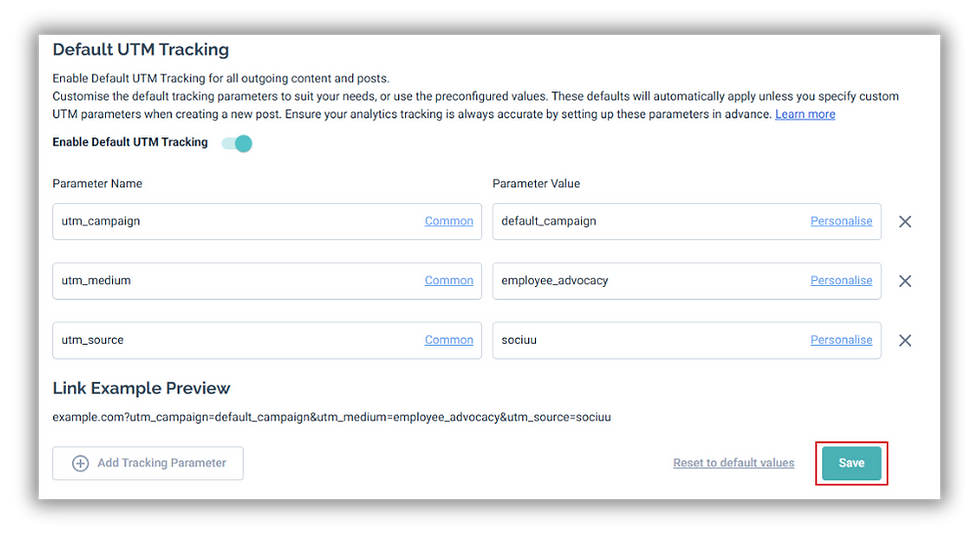This screenshot has height=534, width=980.
Task: Delete the utm_source parameter row
Action: coord(904,340)
